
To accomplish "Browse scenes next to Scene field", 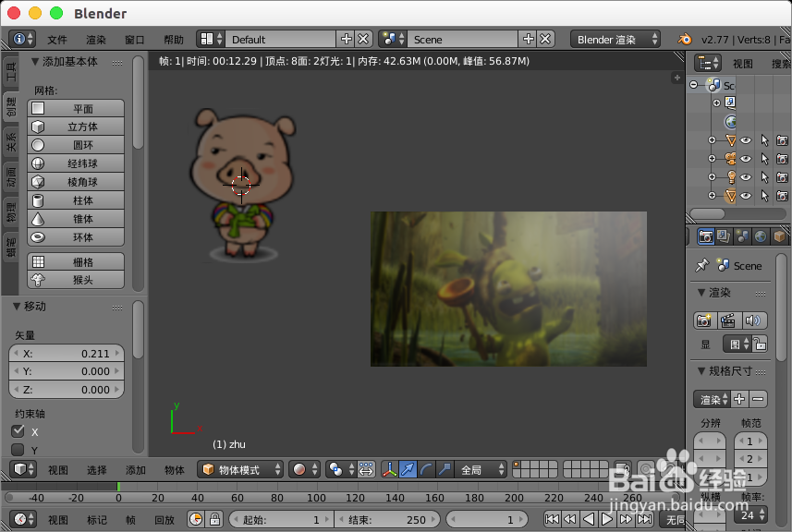I will point(393,39).
